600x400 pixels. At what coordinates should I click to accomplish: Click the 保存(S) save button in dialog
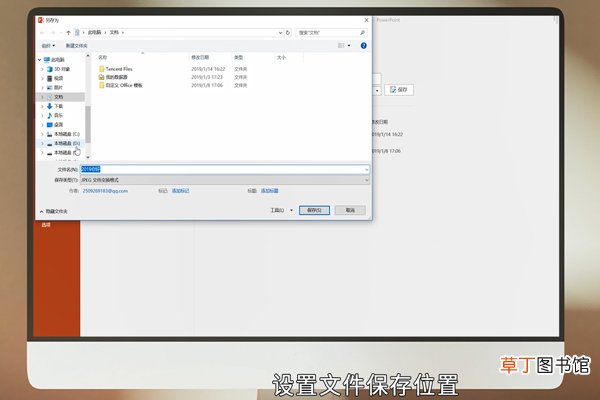pyautogui.click(x=314, y=210)
